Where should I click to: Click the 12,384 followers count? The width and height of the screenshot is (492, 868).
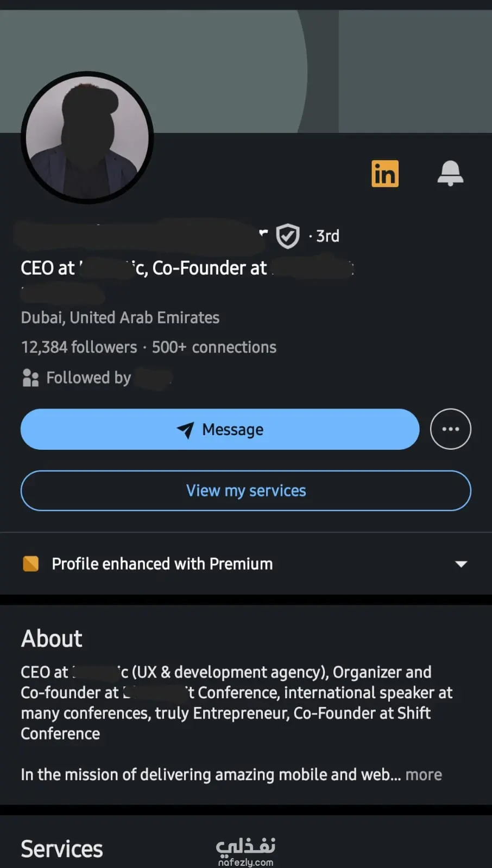pos(79,347)
